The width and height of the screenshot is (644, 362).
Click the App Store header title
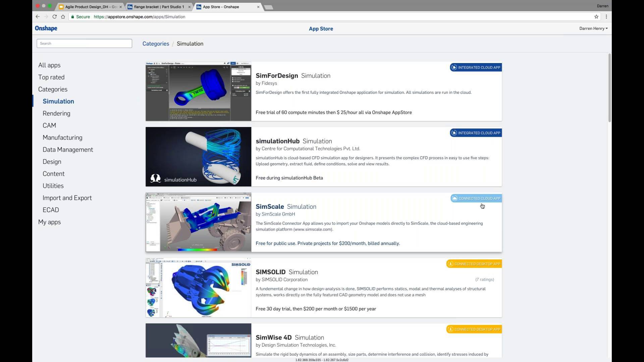[x=321, y=29]
